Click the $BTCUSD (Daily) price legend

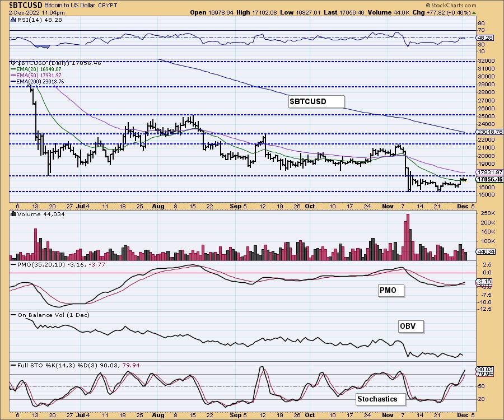[x=56, y=63]
